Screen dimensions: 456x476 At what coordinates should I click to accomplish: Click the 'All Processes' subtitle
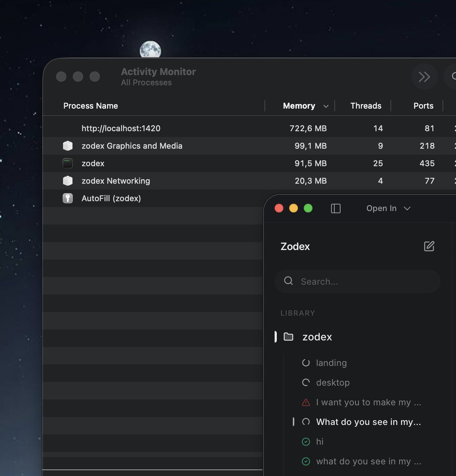[x=146, y=83]
